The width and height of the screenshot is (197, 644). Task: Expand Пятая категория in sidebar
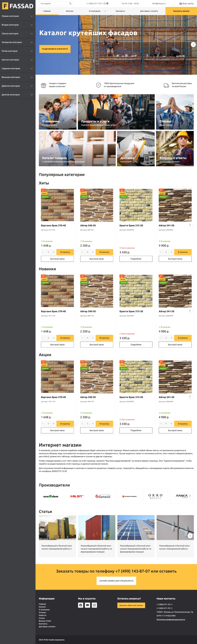pos(32,51)
